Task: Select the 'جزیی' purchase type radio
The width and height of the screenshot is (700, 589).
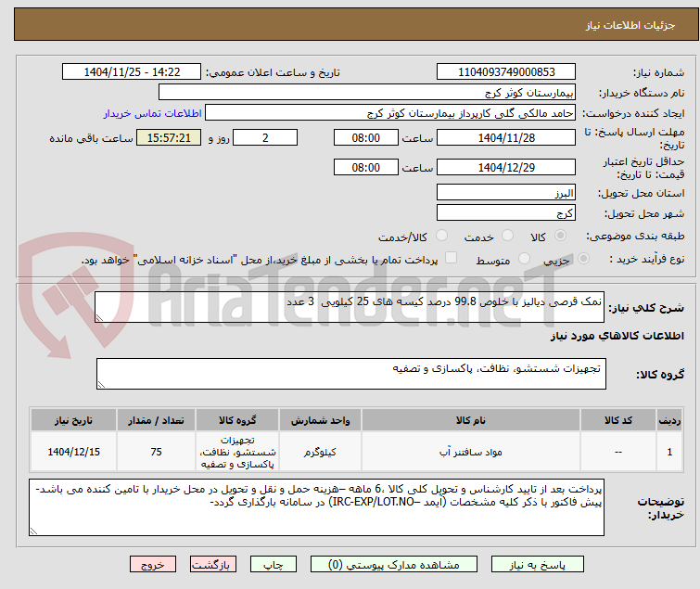Action: pos(583,259)
